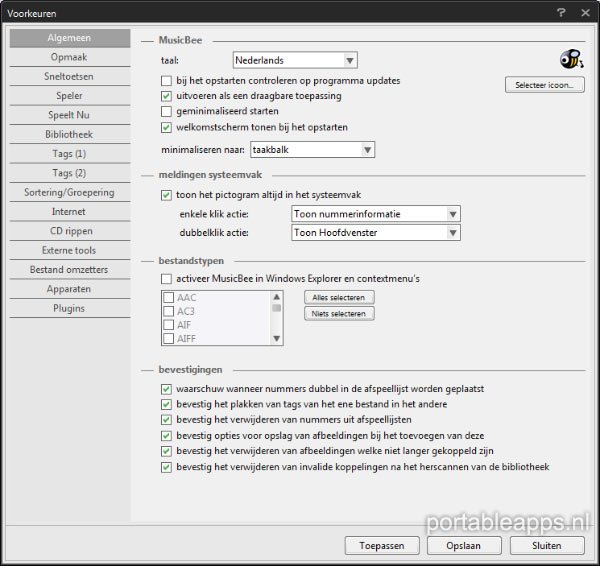Check the AAC file type box

coord(168,298)
